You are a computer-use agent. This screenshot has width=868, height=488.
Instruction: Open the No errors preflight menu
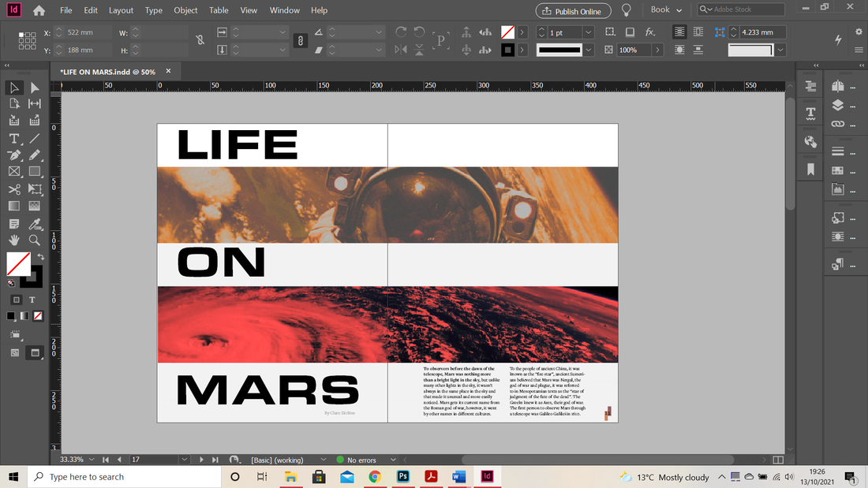393,460
